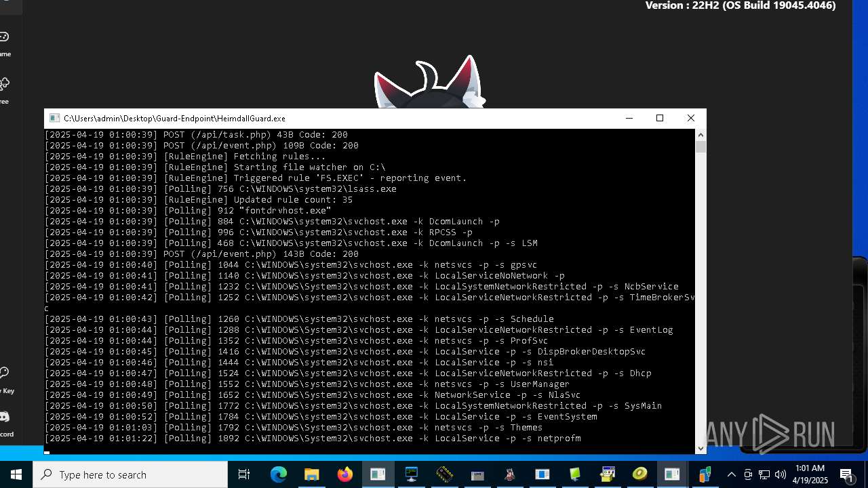Click the taskbar search box
The image size is (868, 488).
pyautogui.click(x=130, y=474)
